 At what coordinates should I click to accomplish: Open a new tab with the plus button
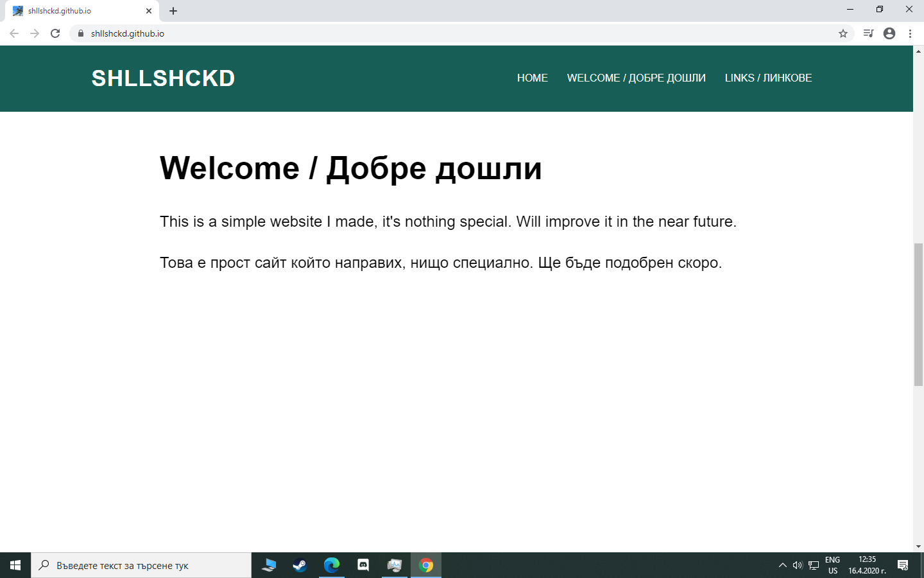[173, 10]
